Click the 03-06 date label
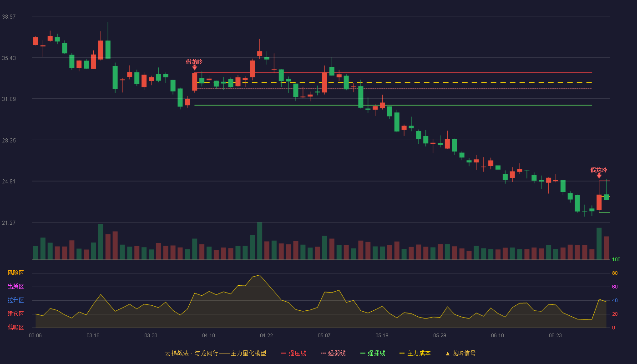The image size is (637, 364). tap(35, 335)
